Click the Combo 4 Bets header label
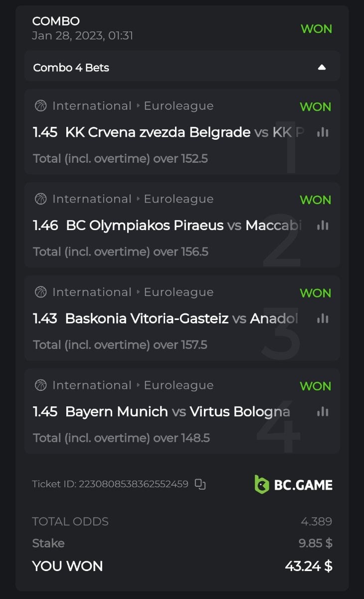 71,67
